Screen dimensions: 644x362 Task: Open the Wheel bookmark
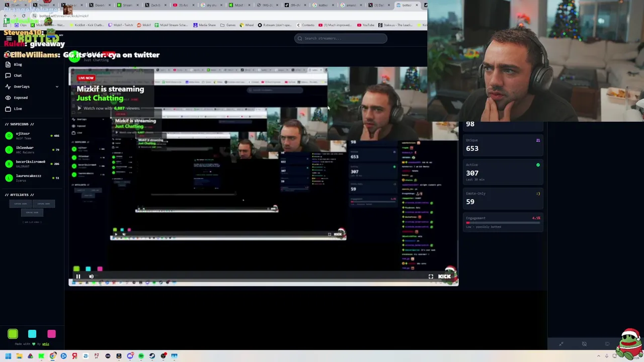pyautogui.click(x=246, y=25)
